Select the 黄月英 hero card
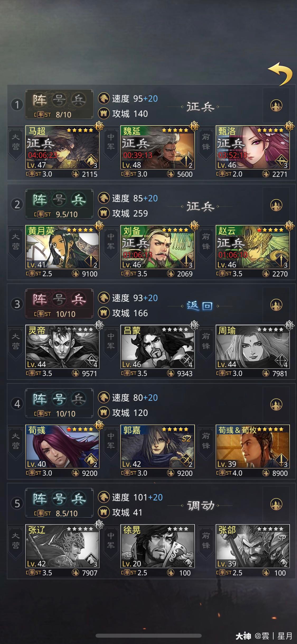 click(62, 251)
